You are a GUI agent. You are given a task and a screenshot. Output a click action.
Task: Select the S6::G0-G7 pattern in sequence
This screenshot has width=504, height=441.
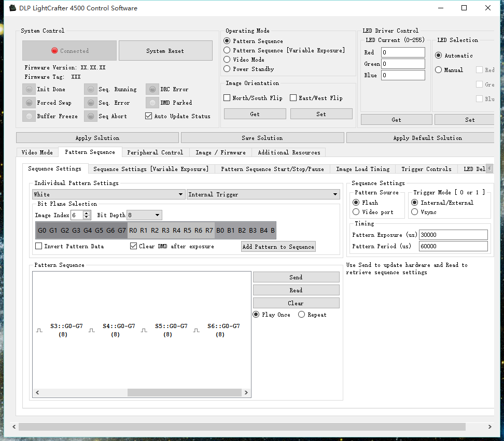click(x=223, y=330)
